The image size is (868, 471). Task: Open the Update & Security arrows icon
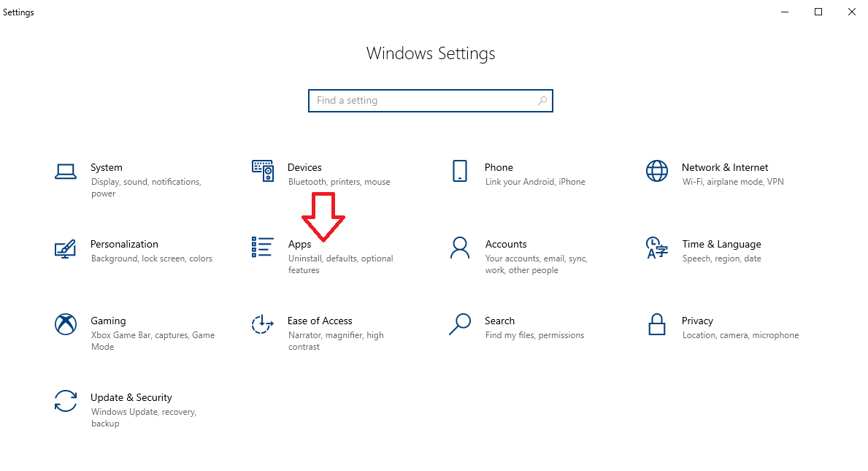pyautogui.click(x=65, y=402)
